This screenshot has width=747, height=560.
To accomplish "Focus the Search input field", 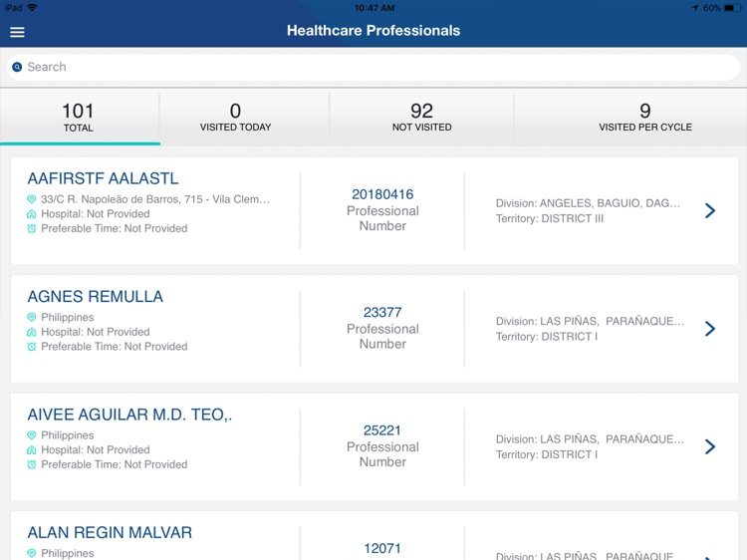I will pyautogui.click(x=373, y=67).
